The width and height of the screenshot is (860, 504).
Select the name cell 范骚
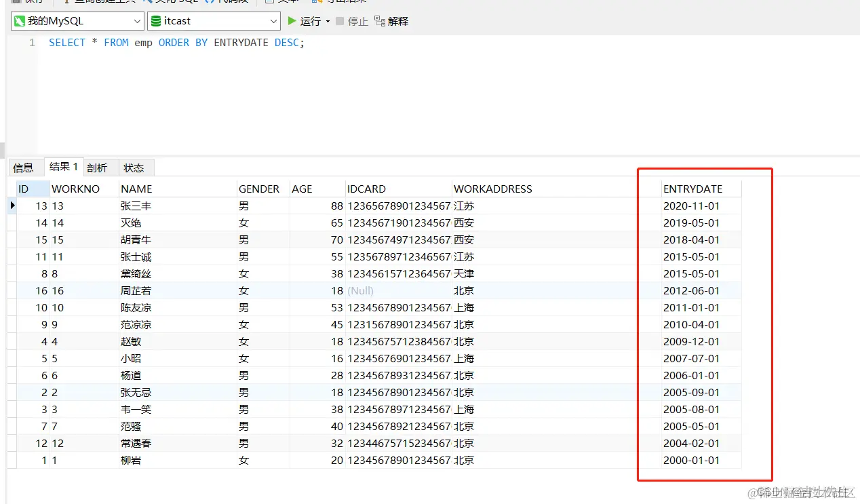click(x=178, y=426)
